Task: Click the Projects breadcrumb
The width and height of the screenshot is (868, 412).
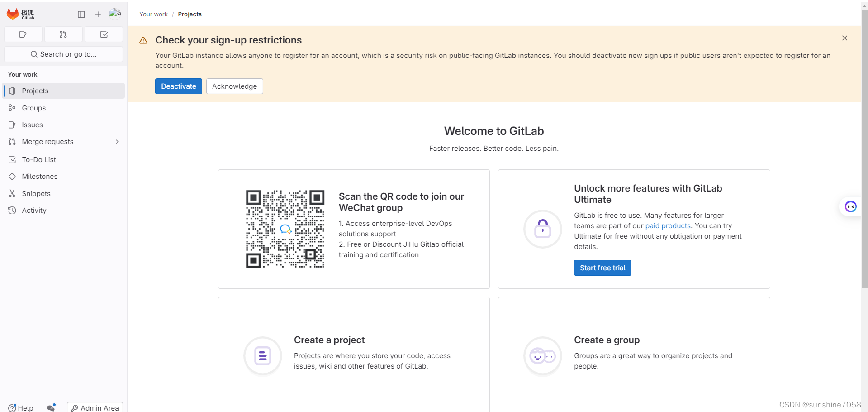Action: click(x=190, y=14)
